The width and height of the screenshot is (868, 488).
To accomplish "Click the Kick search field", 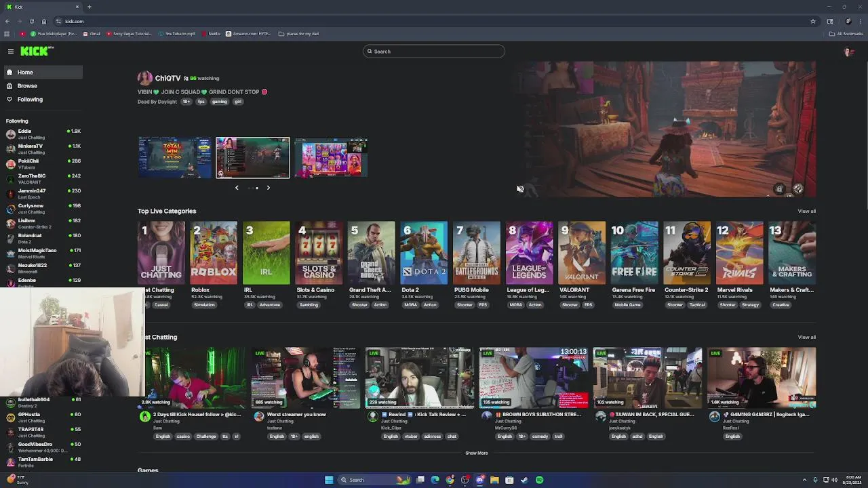I will point(434,52).
